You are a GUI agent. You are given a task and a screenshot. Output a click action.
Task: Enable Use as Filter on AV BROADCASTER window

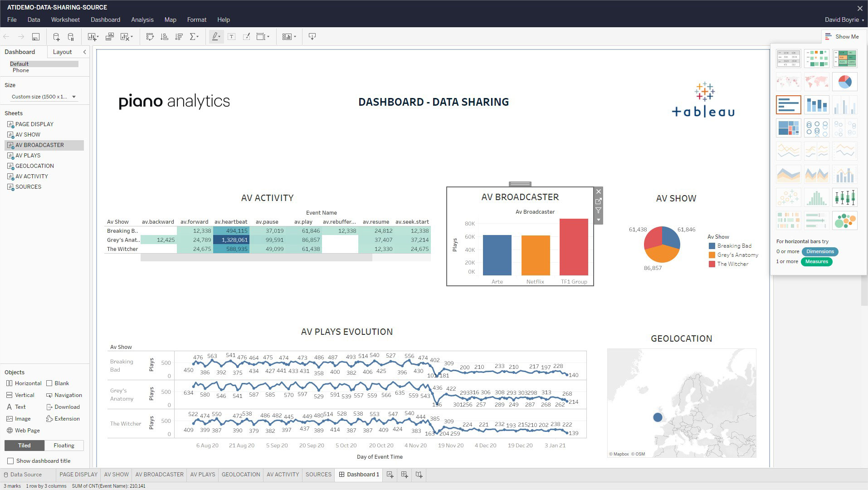tap(598, 210)
